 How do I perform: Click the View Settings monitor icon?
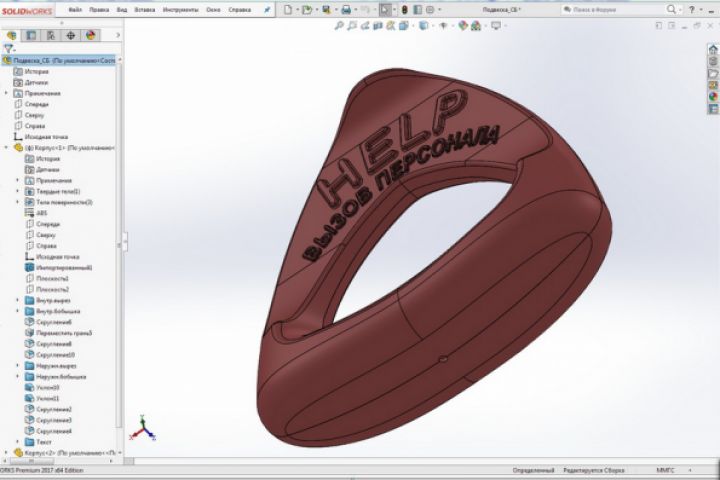pyautogui.click(x=495, y=26)
